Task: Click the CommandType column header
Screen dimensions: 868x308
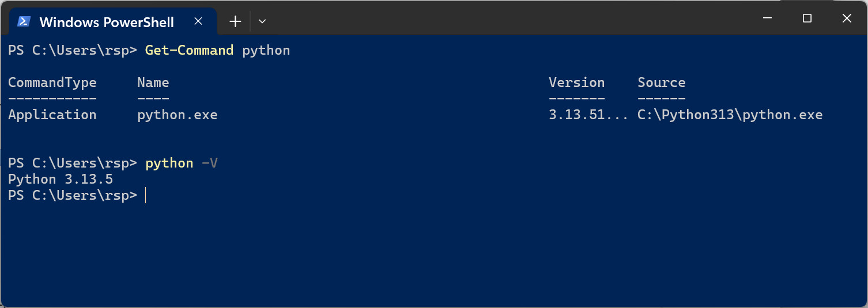Action: [52, 83]
